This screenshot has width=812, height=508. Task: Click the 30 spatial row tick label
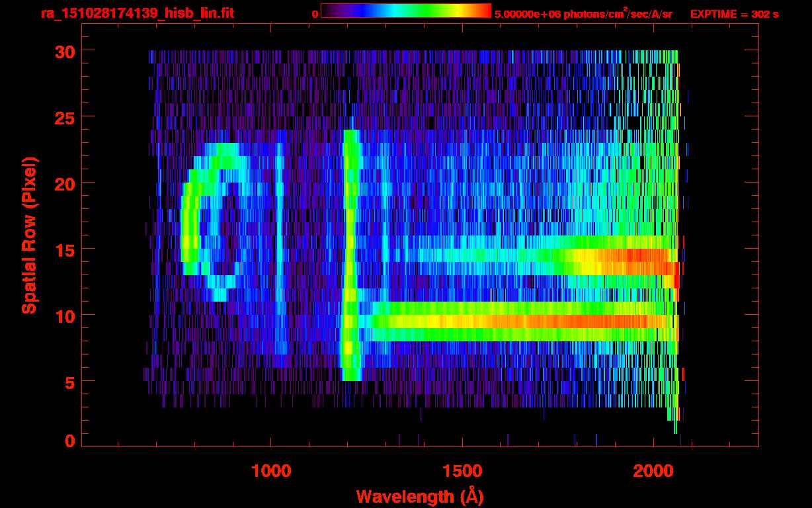coord(64,51)
